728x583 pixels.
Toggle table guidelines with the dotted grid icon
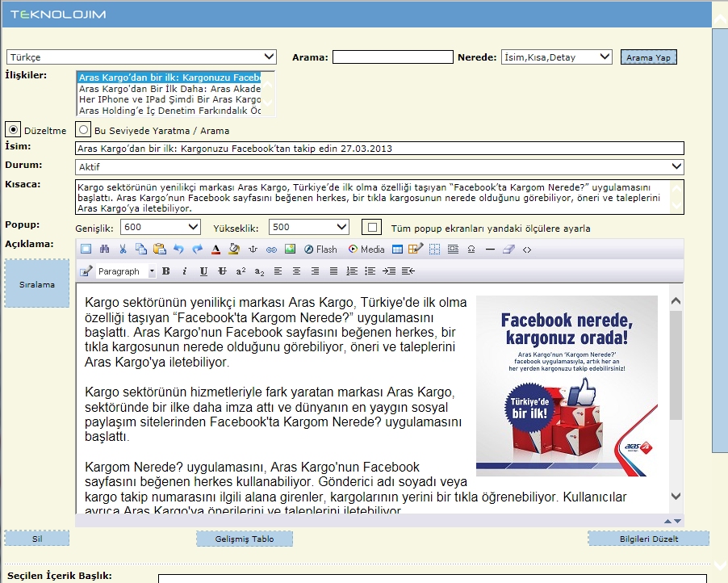tap(434, 250)
